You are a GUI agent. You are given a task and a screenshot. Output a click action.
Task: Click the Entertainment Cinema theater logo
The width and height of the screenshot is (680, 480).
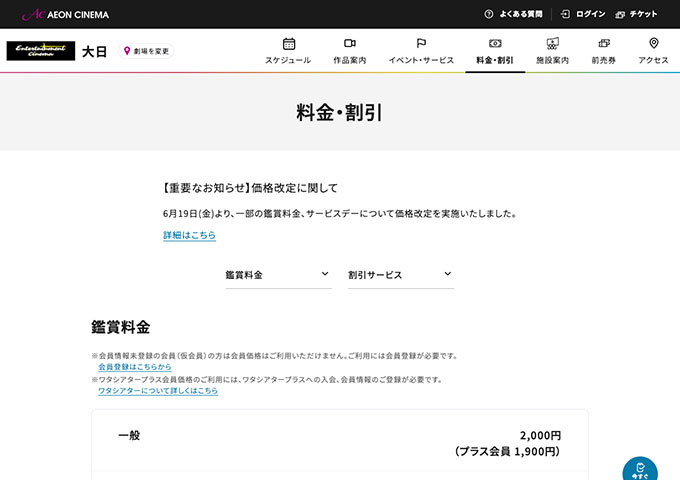point(41,51)
